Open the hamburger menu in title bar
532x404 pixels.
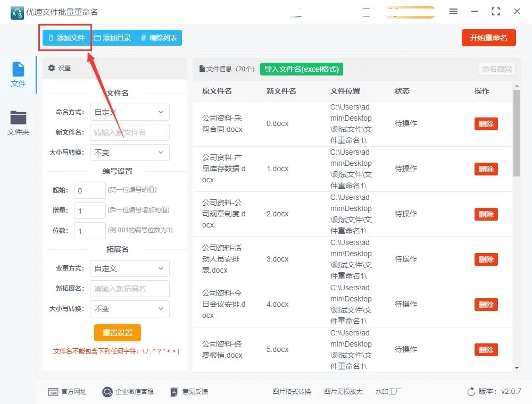(453, 11)
